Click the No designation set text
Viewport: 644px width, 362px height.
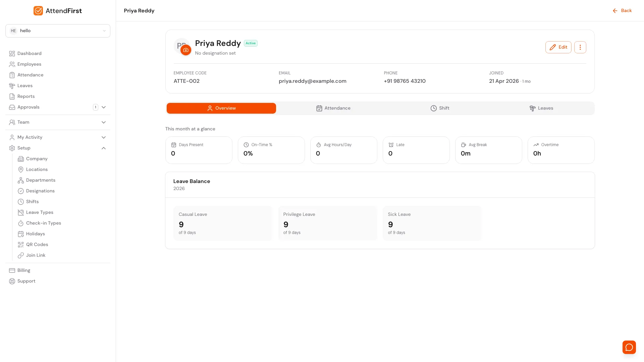[x=215, y=53]
